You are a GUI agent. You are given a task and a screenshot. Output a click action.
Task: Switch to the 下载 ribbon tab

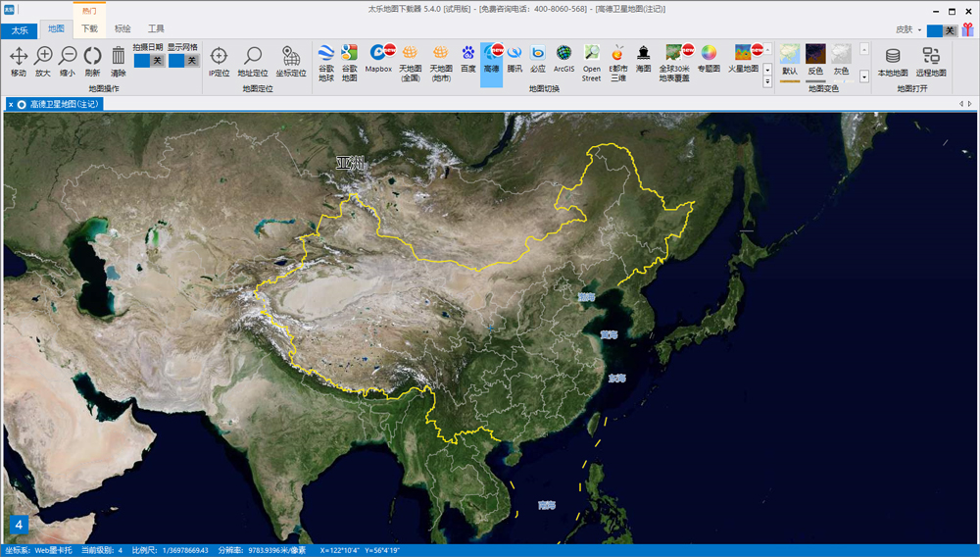(89, 29)
